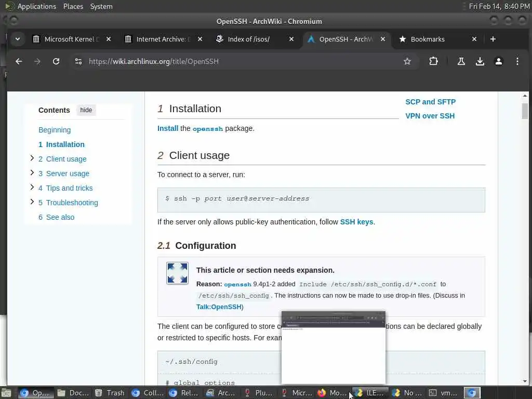Open the Chromium three-dot menu
532x399 pixels.
[517, 61]
